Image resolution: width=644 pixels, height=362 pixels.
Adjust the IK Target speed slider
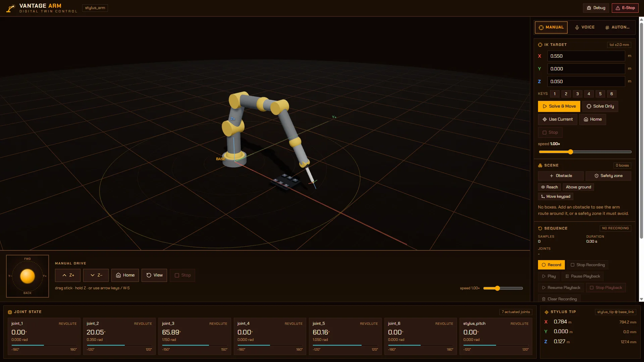pyautogui.click(x=585, y=152)
